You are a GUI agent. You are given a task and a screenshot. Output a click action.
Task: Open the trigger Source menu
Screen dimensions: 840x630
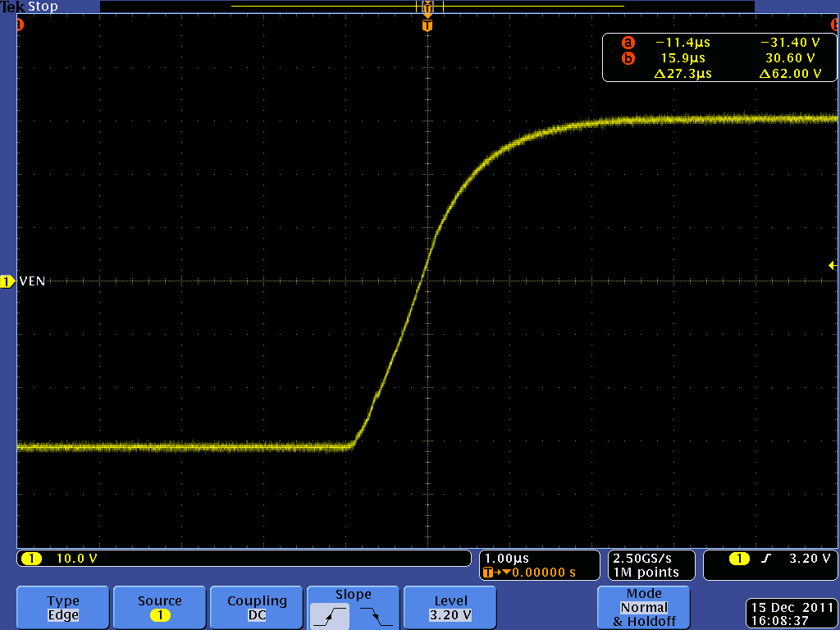coord(160,608)
